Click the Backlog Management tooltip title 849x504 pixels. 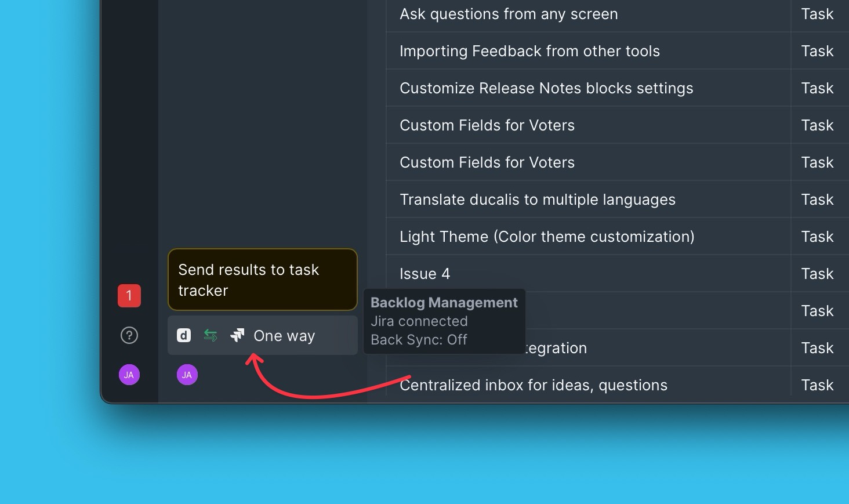[x=444, y=303]
